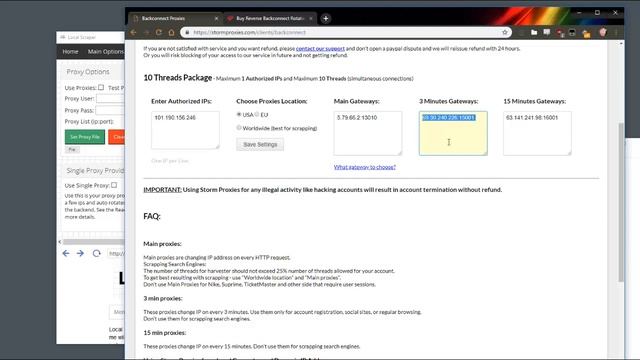The width and height of the screenshot is (640, 360).
Task: Select USA proxies location
Action: [239, 115]
